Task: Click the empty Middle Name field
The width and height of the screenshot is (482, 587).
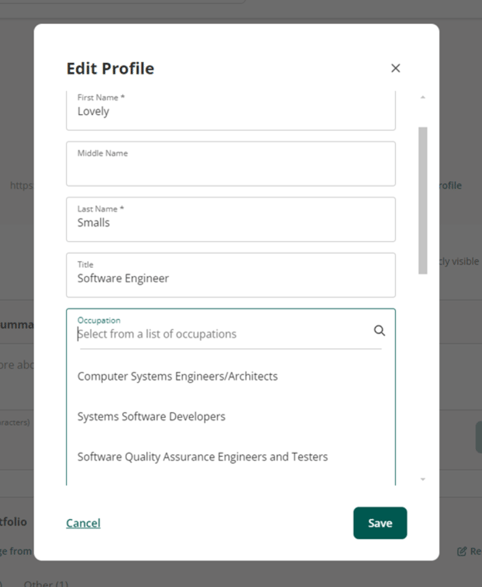Action: (x=231, y=164)
